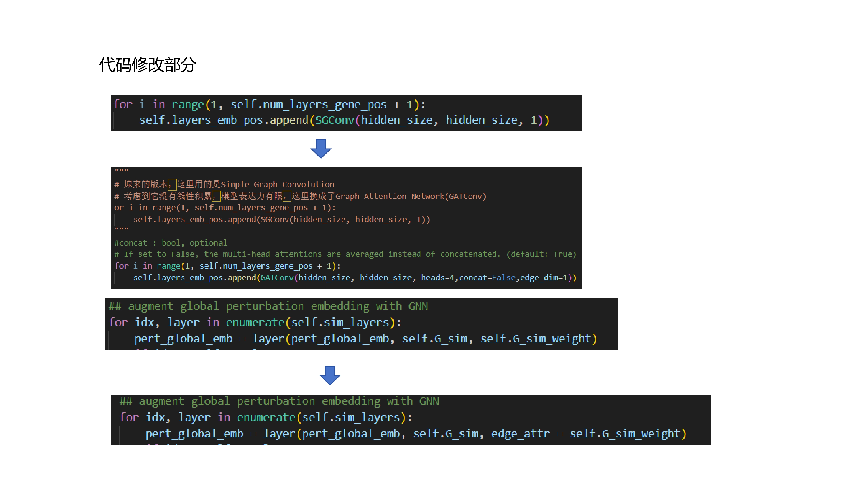Select the edge_attr layer call screenshot
Screen dimensions: 868x488
click(x=411, y=420)
